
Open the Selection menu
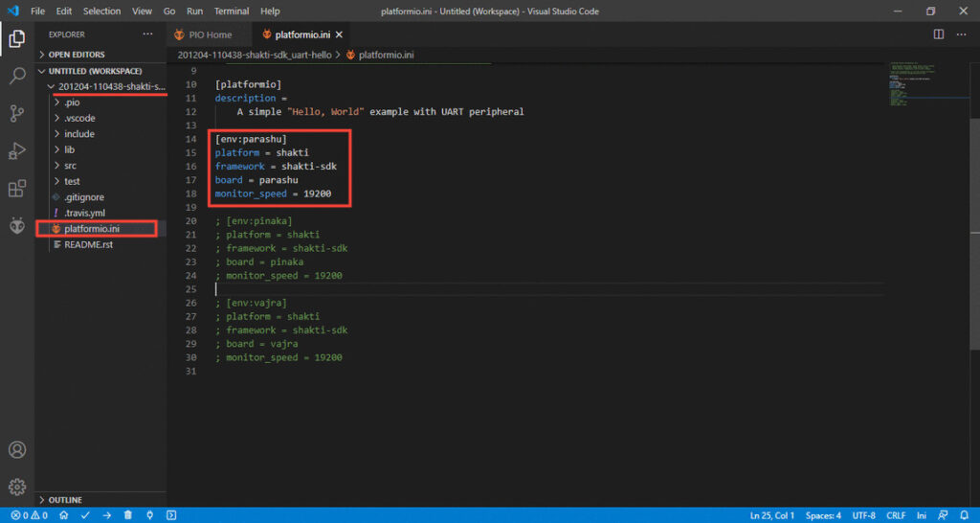pos(101,11)
